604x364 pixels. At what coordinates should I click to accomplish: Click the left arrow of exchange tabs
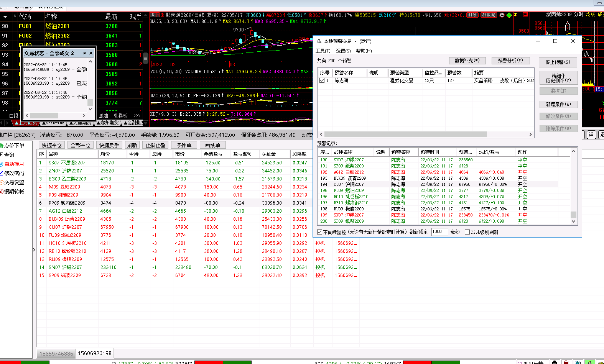pos(2,123)
